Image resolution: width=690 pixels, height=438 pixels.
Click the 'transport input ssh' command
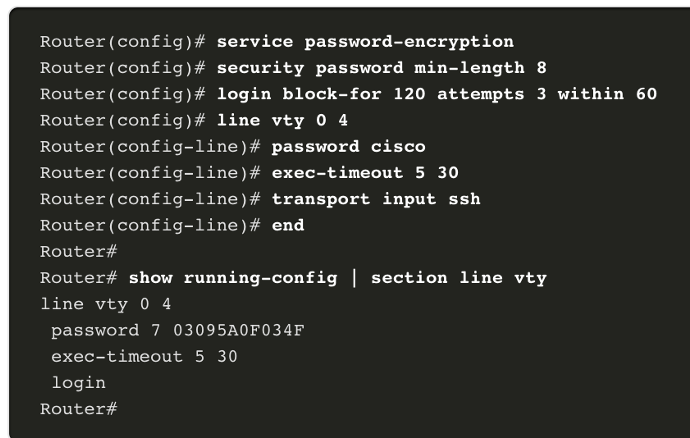(x=376, y=199)
